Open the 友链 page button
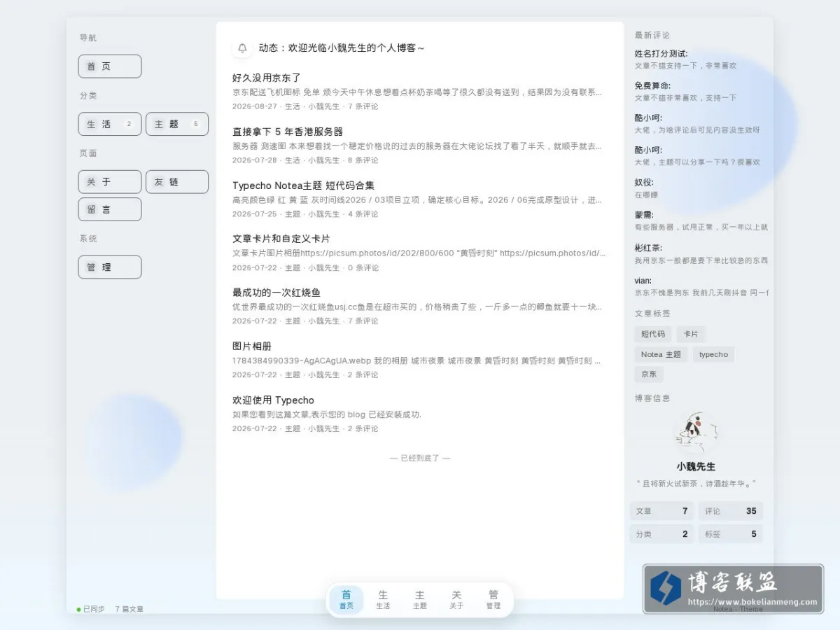Screen dimensions: 840x630 tap(177, 182)
